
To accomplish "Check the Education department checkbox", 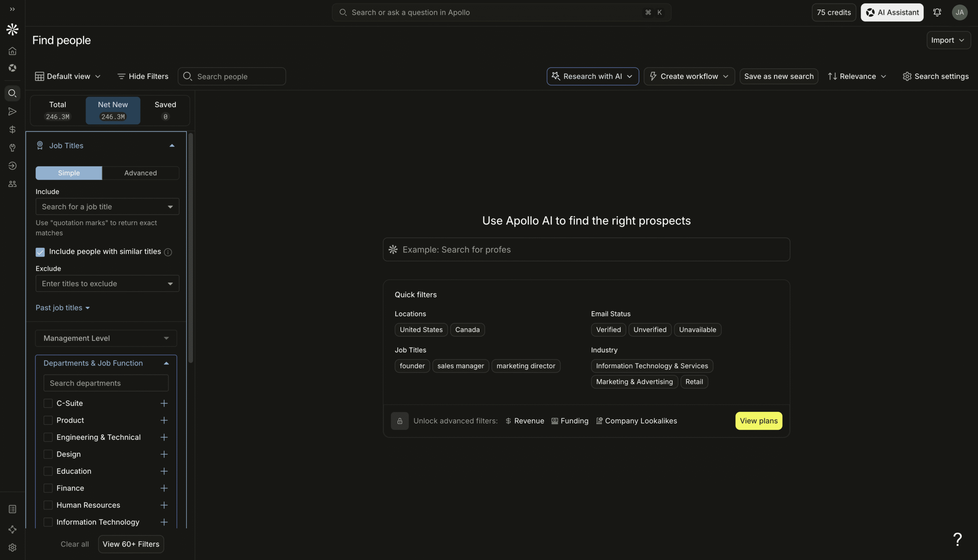I will (x=48, y=471).
